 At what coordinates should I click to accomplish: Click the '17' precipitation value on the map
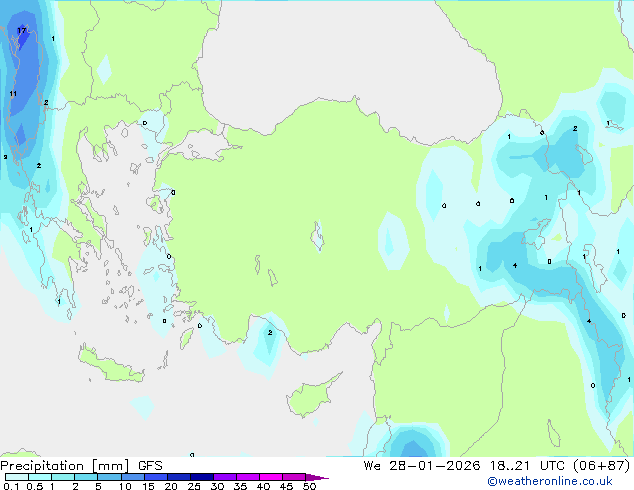[21, 30]
